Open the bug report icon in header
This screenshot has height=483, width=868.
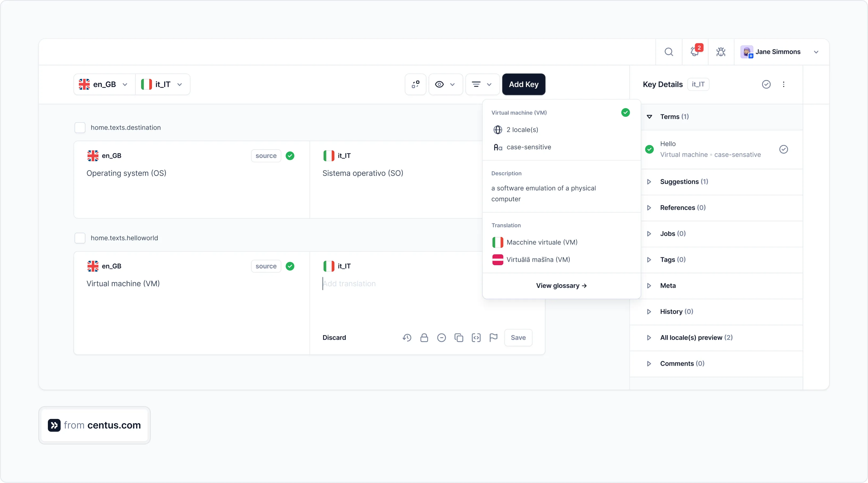click(721, 52)
